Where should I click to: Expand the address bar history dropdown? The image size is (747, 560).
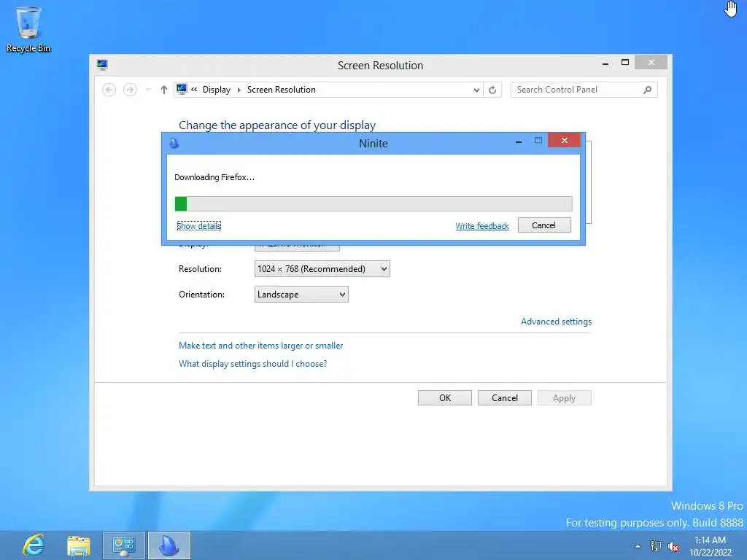(x=476, y=90)
